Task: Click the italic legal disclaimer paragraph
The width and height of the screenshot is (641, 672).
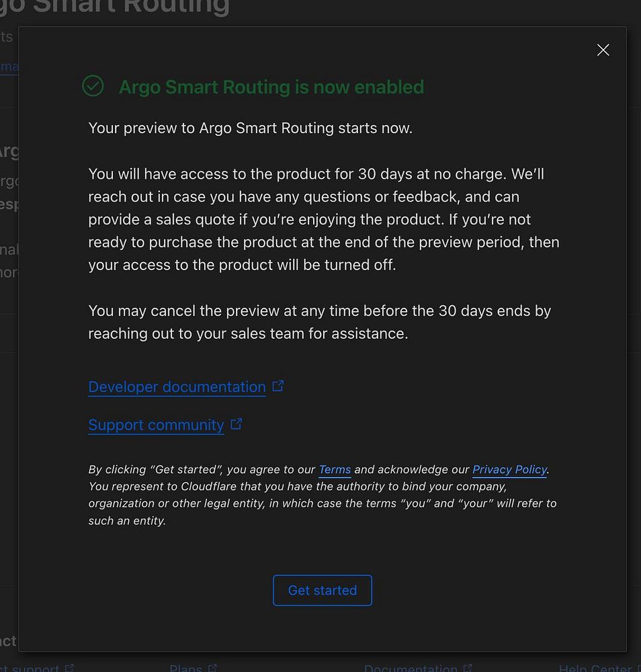Action: pyautogui.click(x=323, y=495)
